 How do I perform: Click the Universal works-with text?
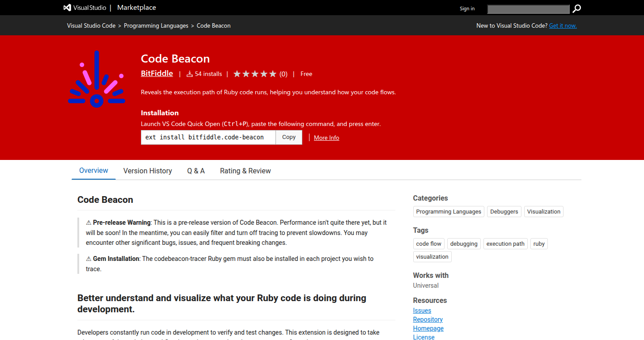pyautogui.click(x=426, y=285)
